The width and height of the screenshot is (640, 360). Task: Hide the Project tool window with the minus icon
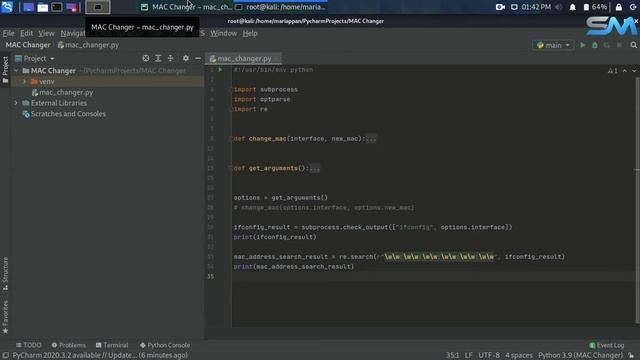click(x=198, y=58)
